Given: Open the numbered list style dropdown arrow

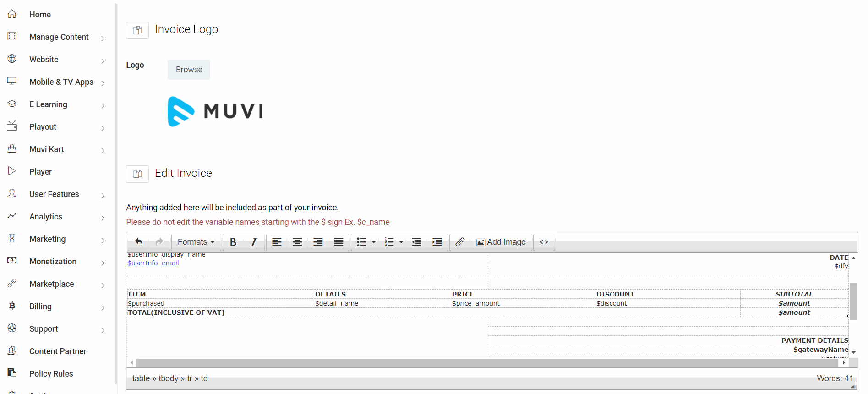Looking at the screenshot, I should point(401,242).
